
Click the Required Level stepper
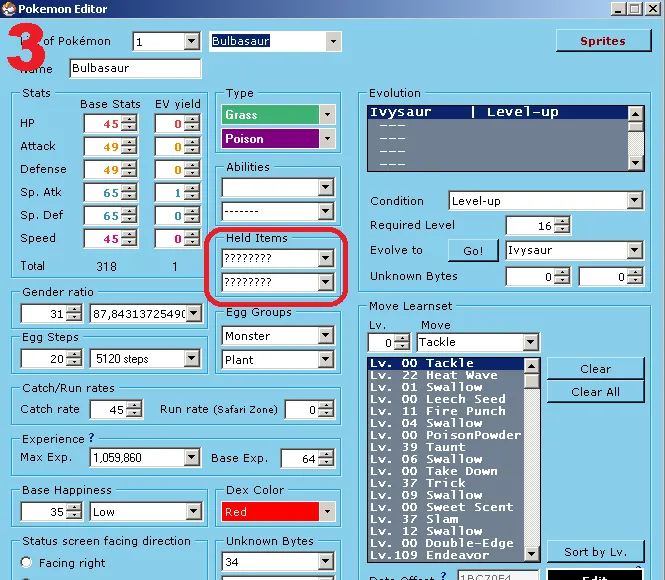562,226
